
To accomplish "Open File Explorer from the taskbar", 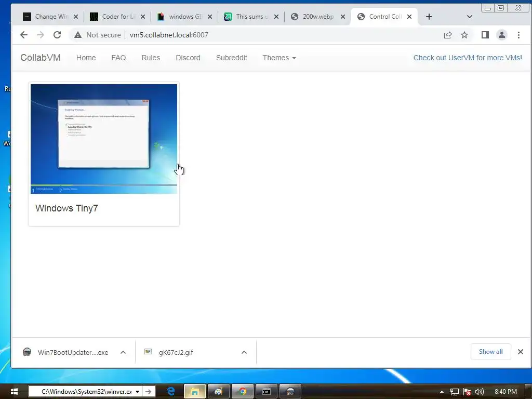I will (x=195, y=392).
